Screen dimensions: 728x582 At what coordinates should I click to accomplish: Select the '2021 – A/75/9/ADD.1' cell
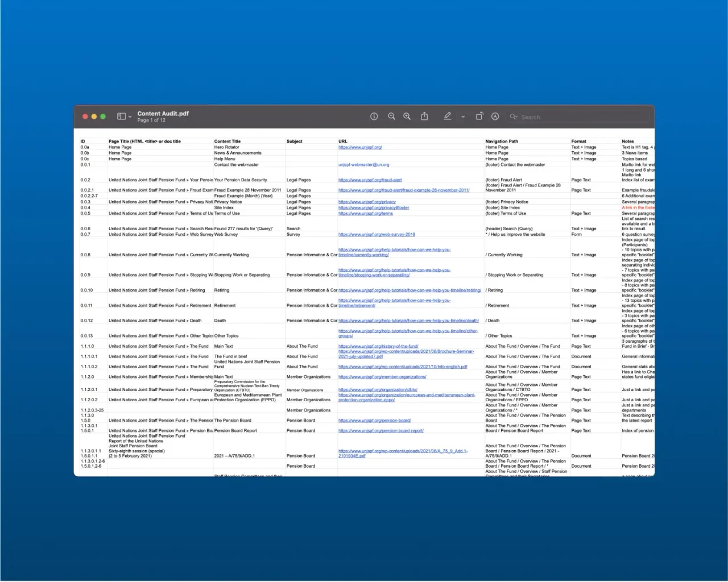pyautogui.click(x=234, y=456)
